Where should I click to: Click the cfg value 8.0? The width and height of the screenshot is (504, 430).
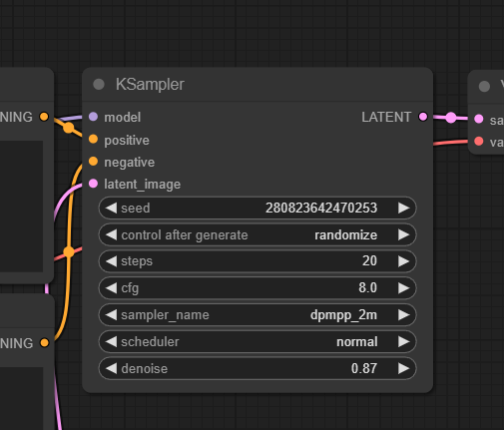point(367,287)
